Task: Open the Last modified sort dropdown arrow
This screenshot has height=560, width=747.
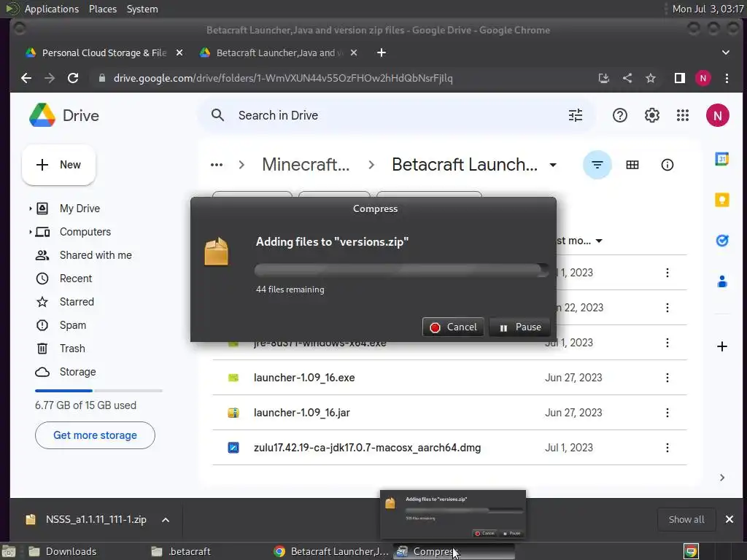Action: click(x=599, y=241)
